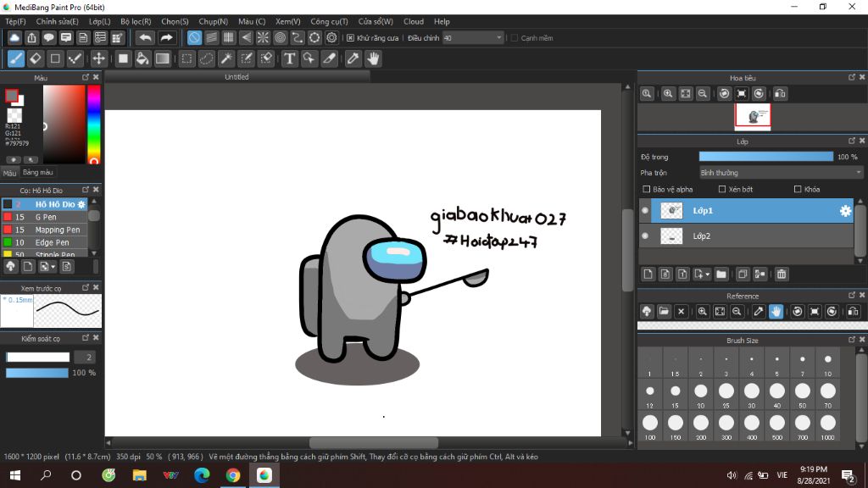Toggle Cạnh mềm checkbox
This screenshot has width=868, height=488.
pos(515,38)
